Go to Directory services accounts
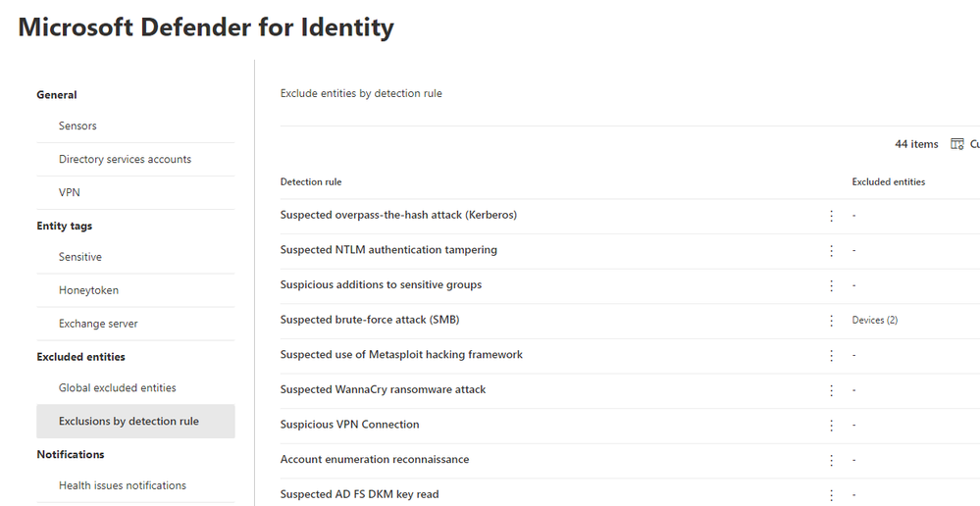This screenshot has width=980, height=506. point(125,160)
